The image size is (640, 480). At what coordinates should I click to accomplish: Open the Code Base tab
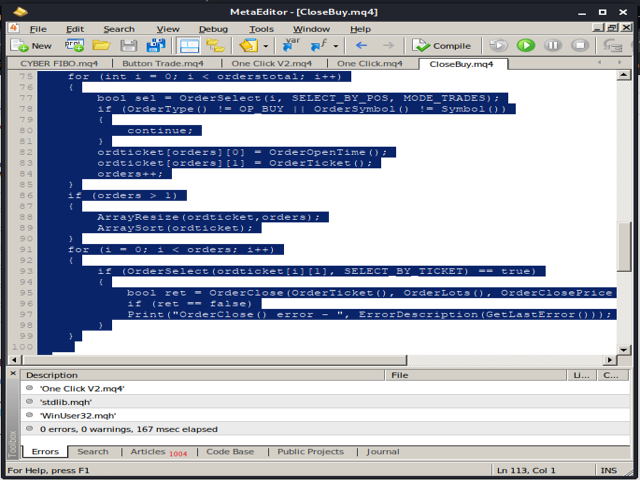(230, 452)
